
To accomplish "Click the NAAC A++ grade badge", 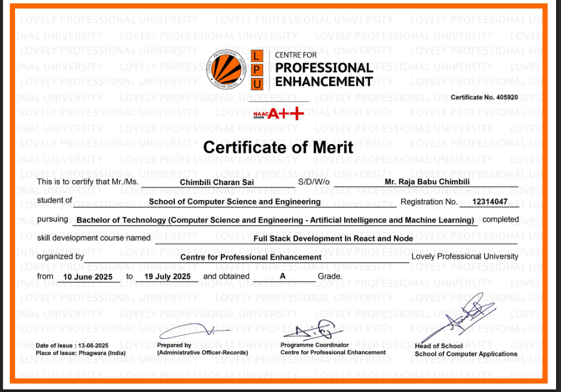I will (x=278, y=114).
